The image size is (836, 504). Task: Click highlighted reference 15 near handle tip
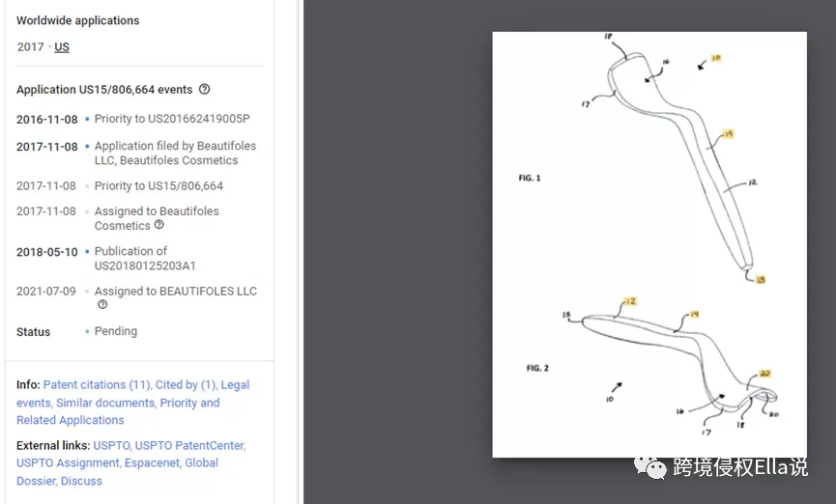pyautogui.click(x=761, y=280)
